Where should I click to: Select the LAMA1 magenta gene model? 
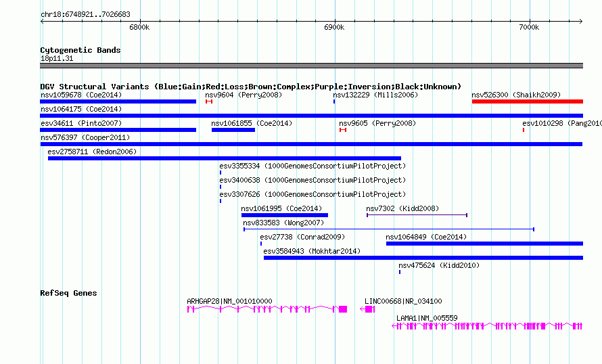487,326
